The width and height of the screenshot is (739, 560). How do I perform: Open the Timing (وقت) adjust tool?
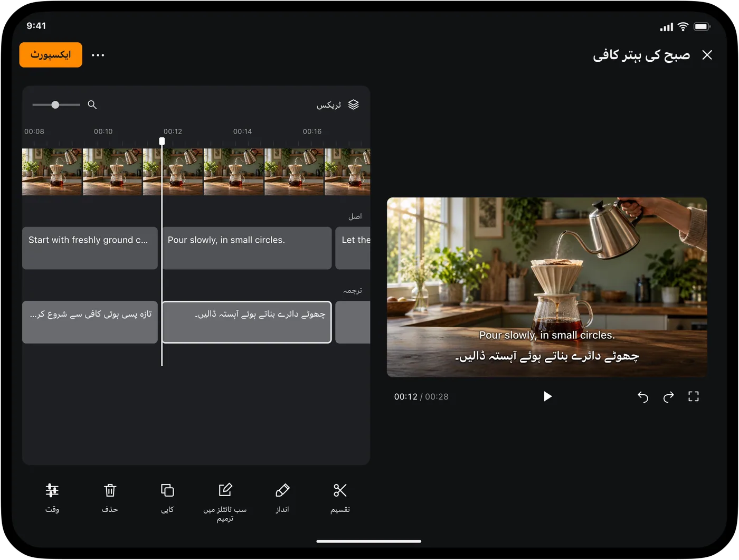point(52,498)
